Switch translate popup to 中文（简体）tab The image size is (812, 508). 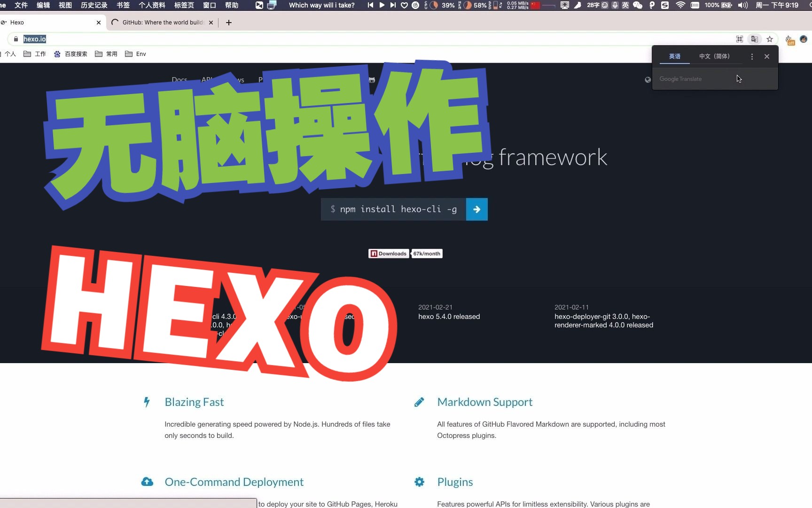(714, 56)
